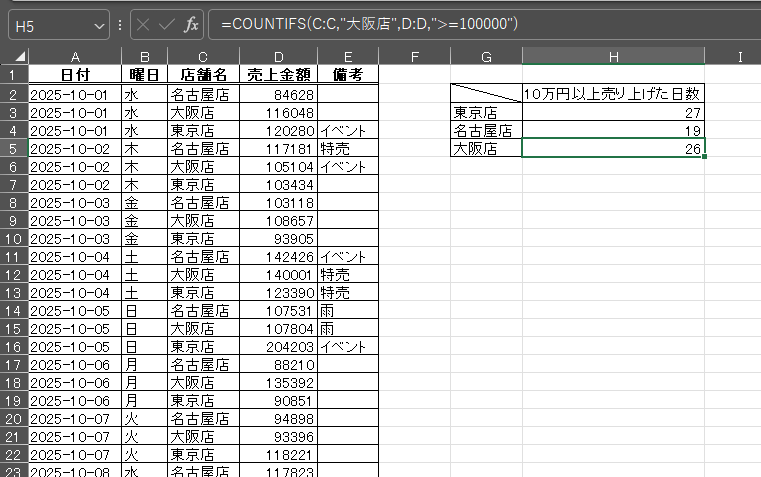Select column A header
Viewport: 761px width, 477px height.
tap(75, 56)
